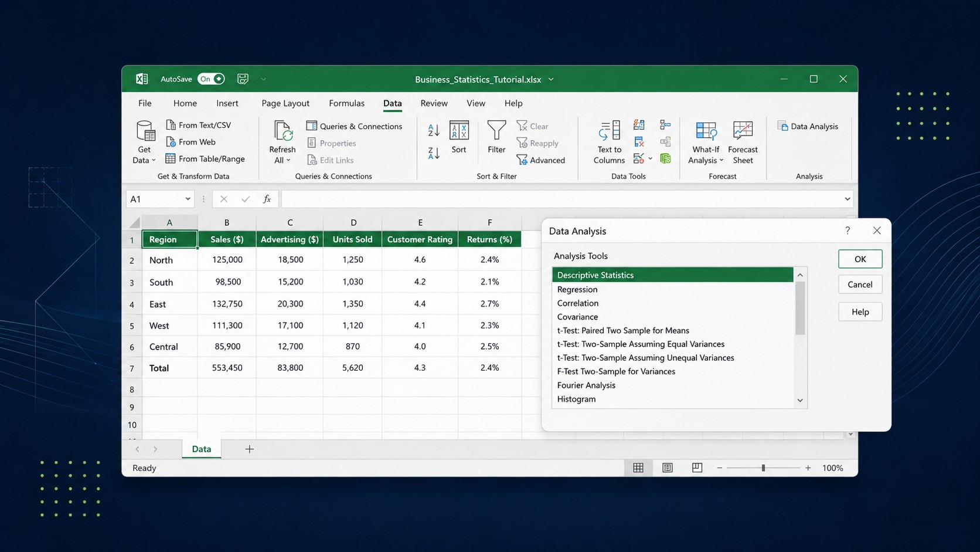Open the Sort dialog

(459, 137)
